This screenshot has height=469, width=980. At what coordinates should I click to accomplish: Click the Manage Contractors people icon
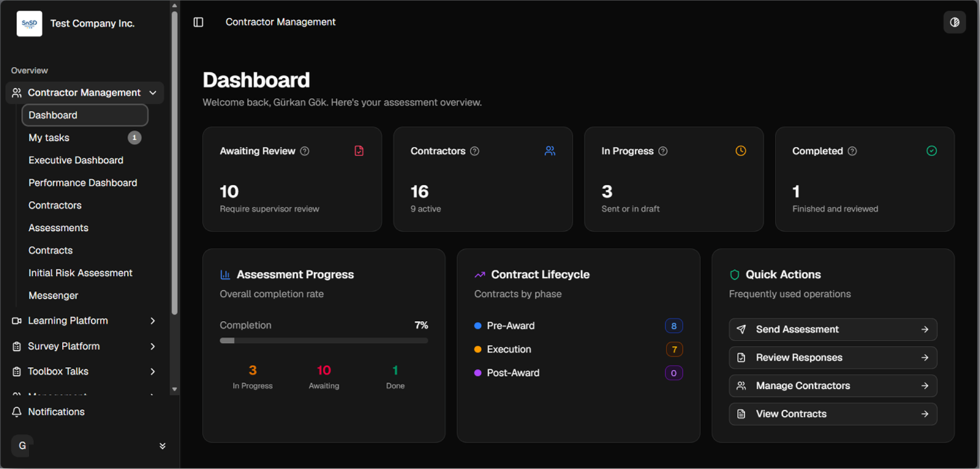pyautogui.click(x=741, y=386)
